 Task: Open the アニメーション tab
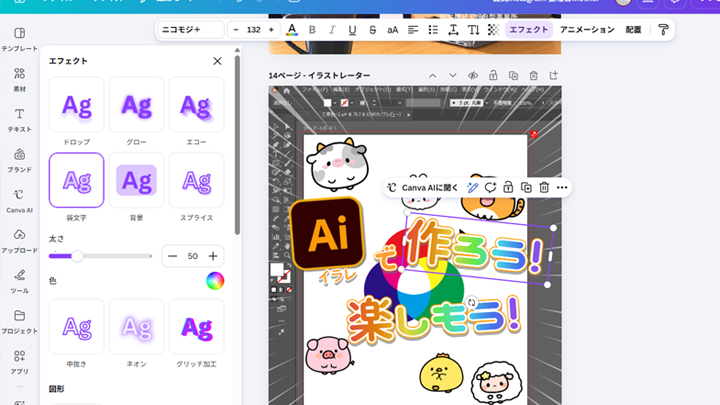[x=587, y=29]
